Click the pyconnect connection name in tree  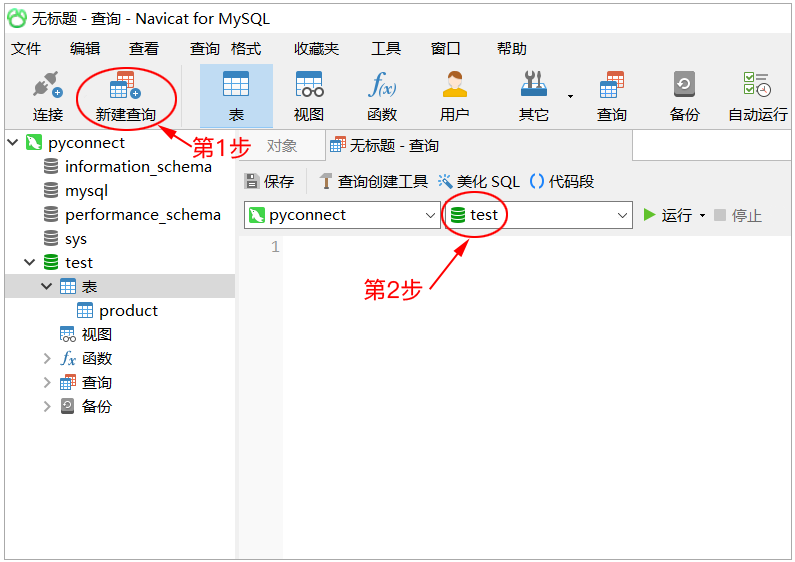86,143
